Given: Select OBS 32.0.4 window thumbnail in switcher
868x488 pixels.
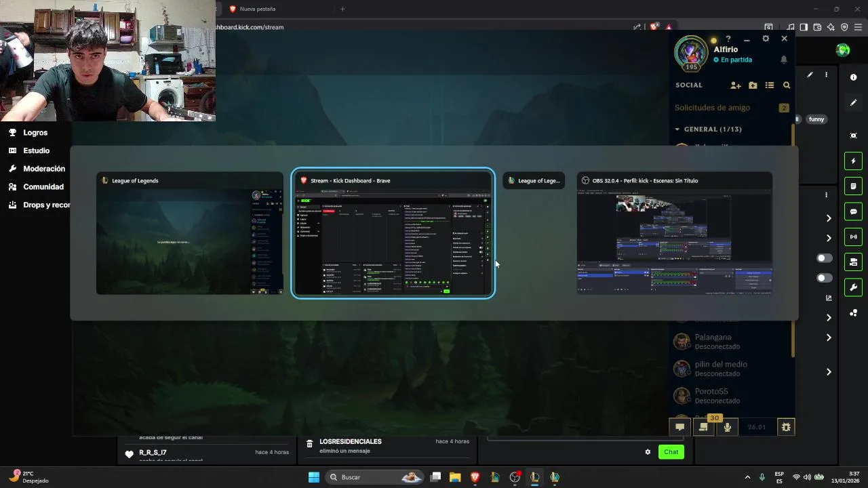Looking at the screenshot, I should click(674, 233).
